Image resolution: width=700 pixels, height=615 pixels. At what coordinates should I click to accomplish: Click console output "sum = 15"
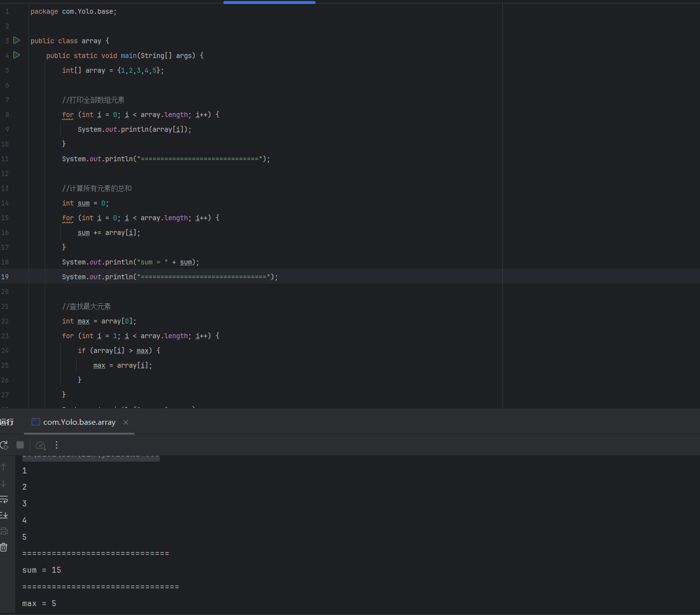coord(42,570)
